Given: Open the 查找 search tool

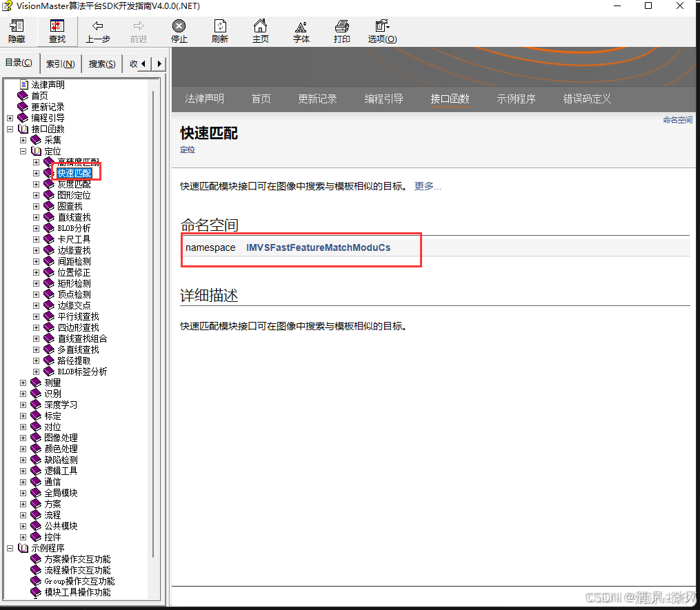Looking at the screenshot, I should click(x=57, y=31).
